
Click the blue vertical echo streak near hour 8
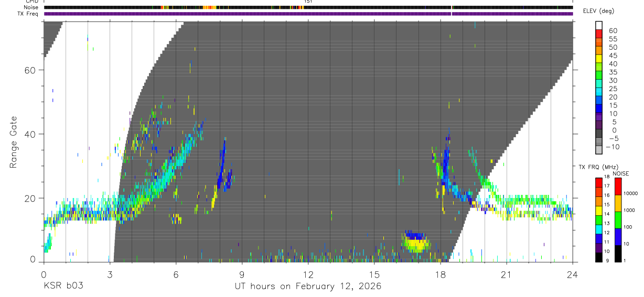(223, 164)
